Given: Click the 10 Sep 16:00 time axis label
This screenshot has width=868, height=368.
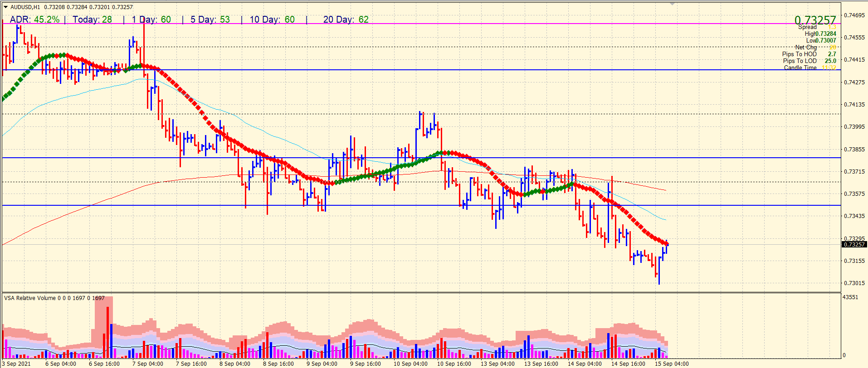Looking at the screenshot, I should (454, 363).
